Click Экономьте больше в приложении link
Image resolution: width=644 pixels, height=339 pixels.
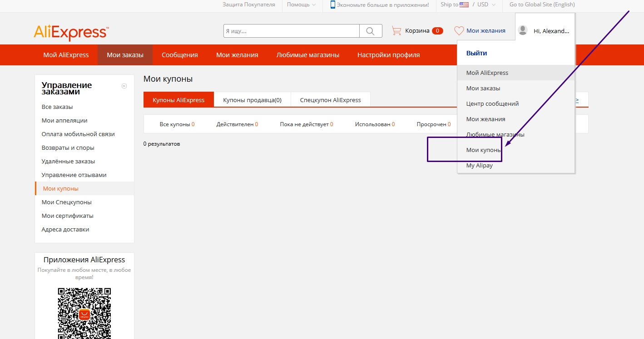(382, 5)
